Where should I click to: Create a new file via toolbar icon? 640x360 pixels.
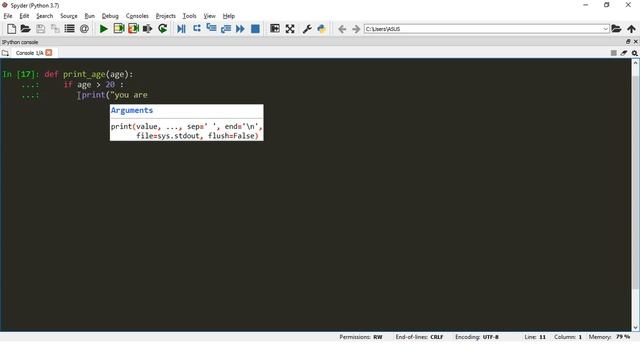pos(11,29)
